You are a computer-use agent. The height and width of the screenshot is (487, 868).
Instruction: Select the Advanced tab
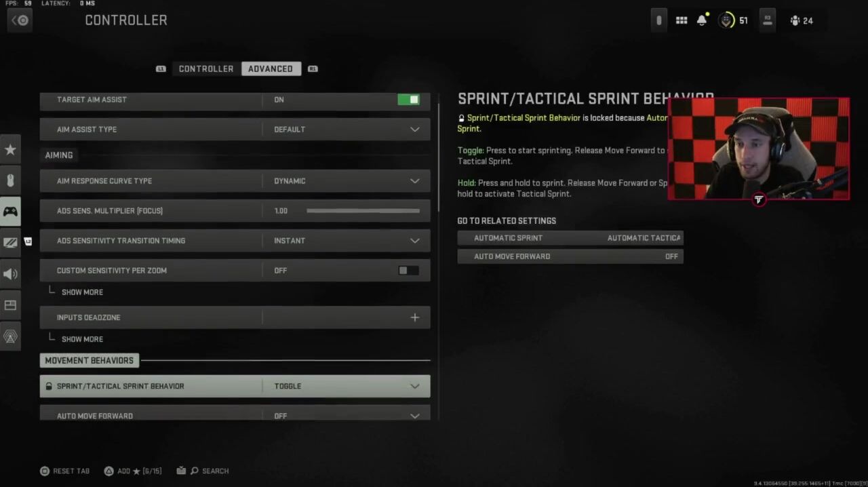[x=271, y=69]
